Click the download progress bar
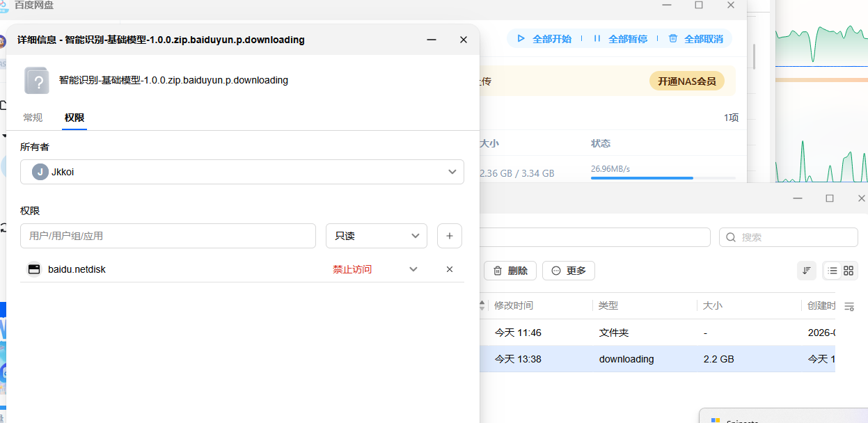868x423 pixels. point(663,178)
